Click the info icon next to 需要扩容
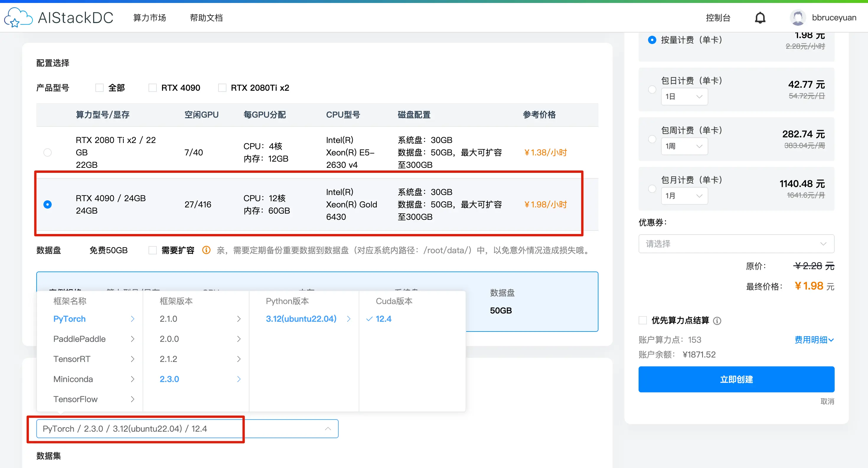This screenshot has height=468, width=868. tap(206, 250)
